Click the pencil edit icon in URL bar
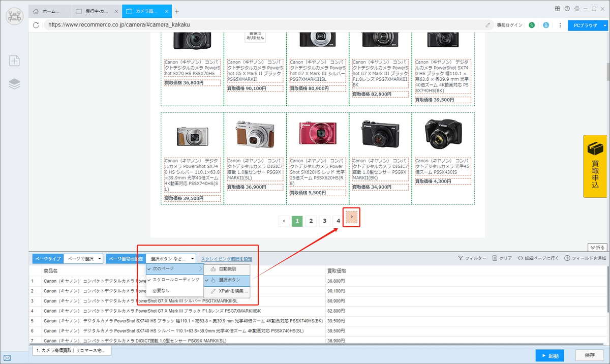This screenshot has height=364, width=610. (488, 24)
